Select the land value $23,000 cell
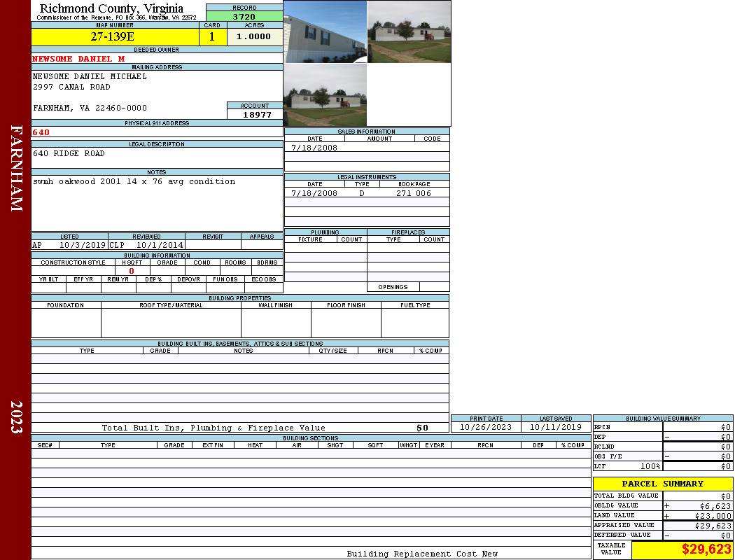 pyautogui.click(x=697, y=515)
